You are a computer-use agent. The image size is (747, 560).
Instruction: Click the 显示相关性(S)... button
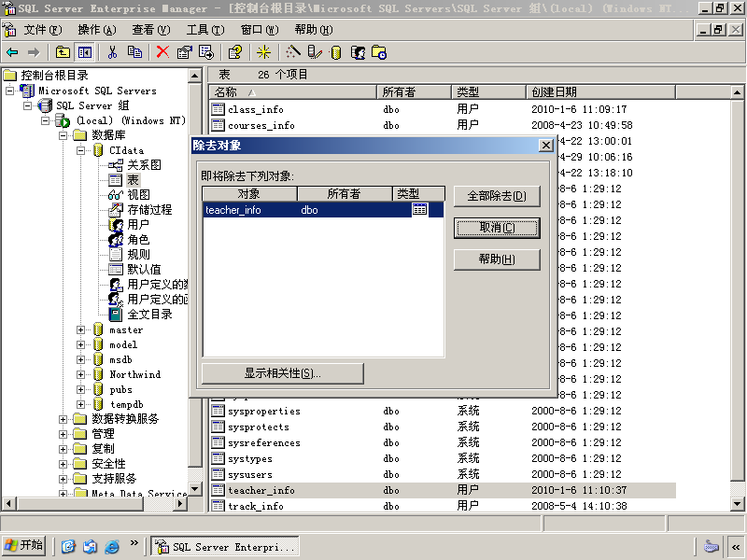(x=283, y=373)
